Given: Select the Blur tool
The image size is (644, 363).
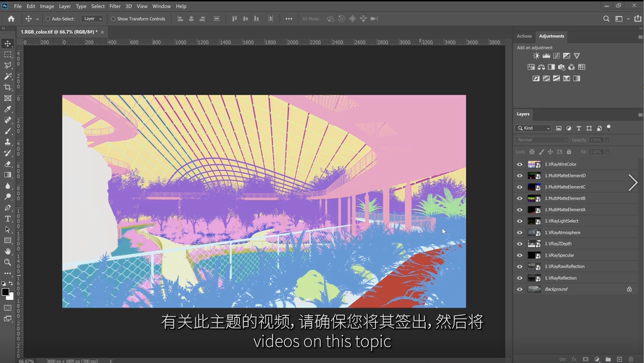Looking at the screenshot, I should [8, 186].
